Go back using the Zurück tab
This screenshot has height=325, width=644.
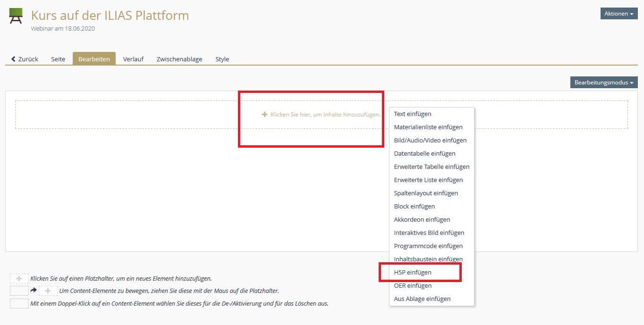(25, 59)
